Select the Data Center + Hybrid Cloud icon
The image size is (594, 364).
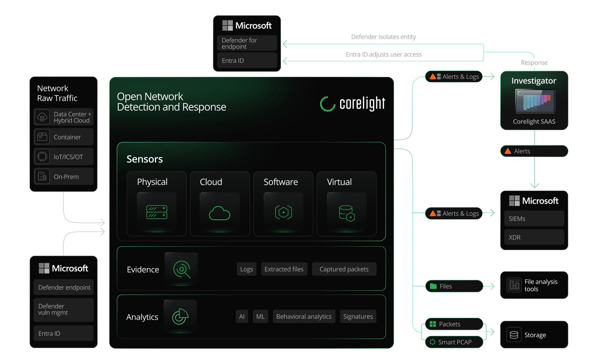click(42, 117)
